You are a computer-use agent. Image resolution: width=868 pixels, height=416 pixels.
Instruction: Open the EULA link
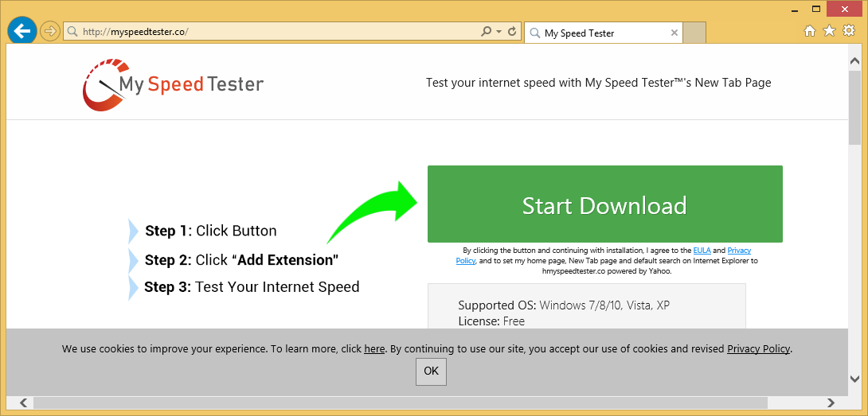702,251
